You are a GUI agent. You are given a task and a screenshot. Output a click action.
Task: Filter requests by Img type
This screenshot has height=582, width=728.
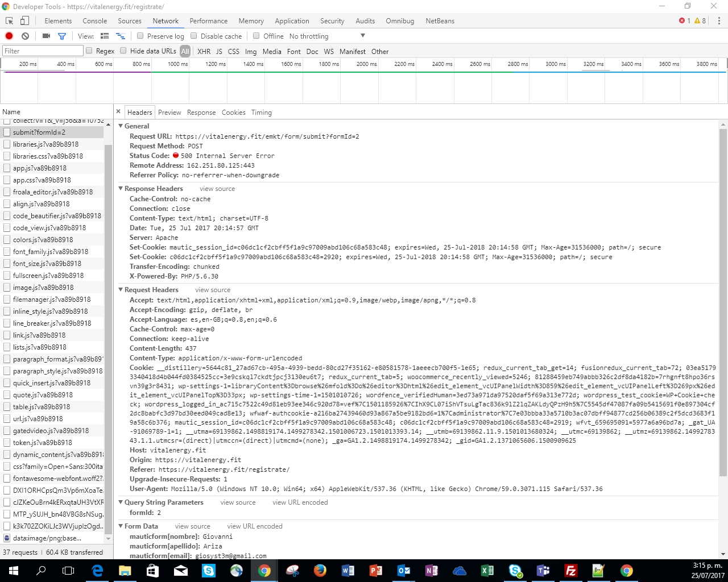point(251,51)
